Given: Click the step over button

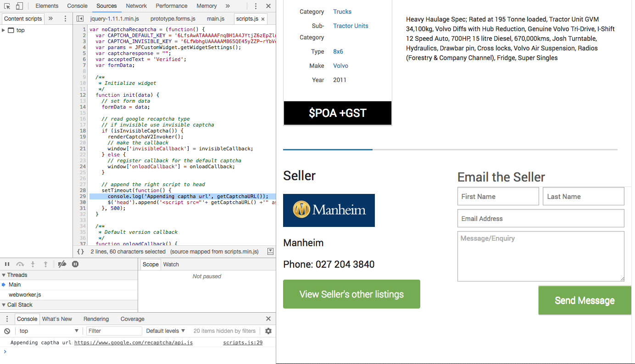Looking at the screenshot, I should point(20,264).
